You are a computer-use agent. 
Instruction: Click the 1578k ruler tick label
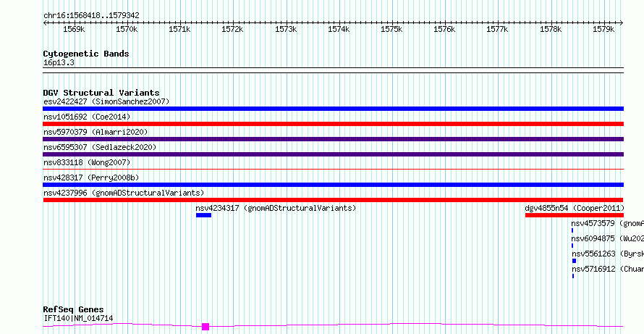point(551,29)
